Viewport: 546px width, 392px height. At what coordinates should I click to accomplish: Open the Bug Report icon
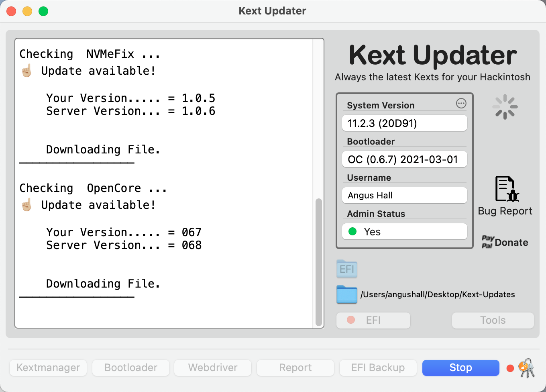coord(507,189)
